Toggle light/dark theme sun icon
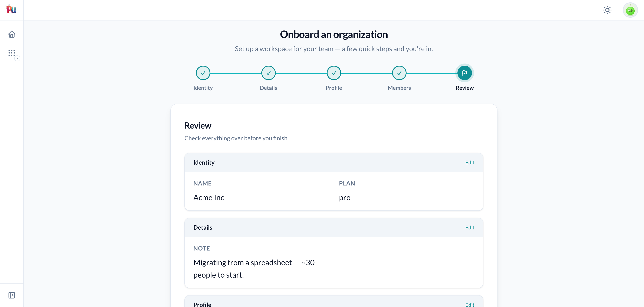The width and height of the screenshot is (644, 307). (x=607, y=10)
